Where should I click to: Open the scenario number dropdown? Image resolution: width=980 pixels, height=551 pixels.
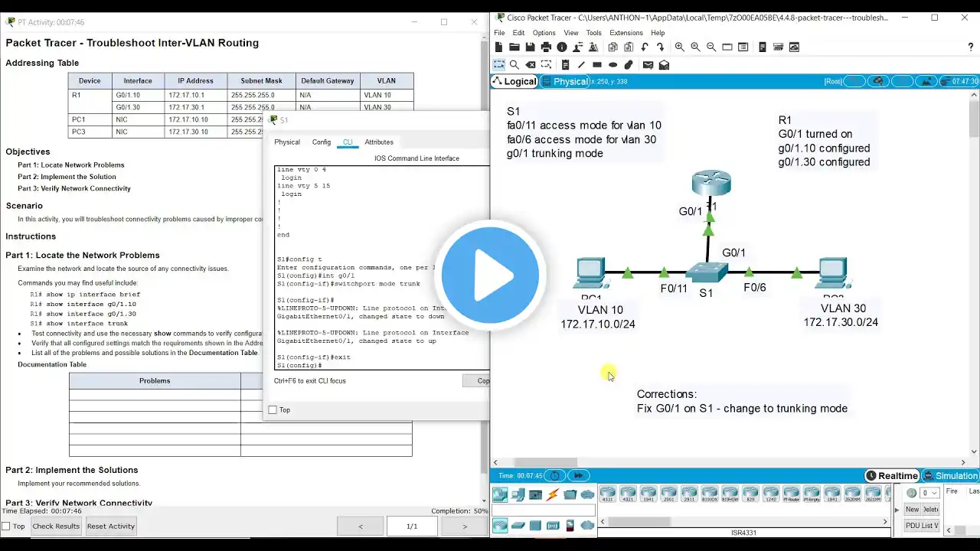coord(929,493)
